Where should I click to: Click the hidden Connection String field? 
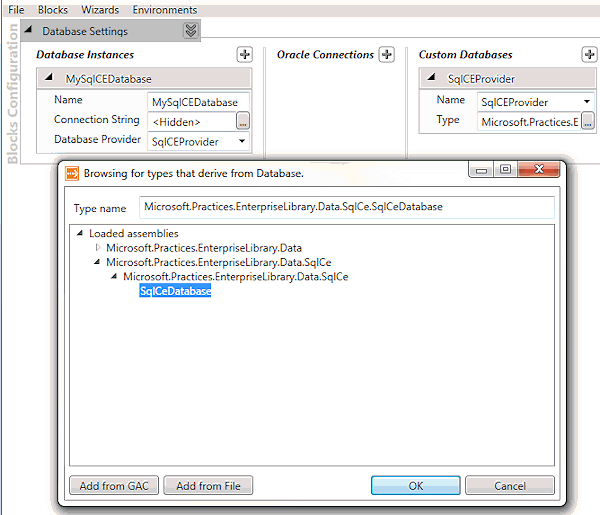[192, 122]
